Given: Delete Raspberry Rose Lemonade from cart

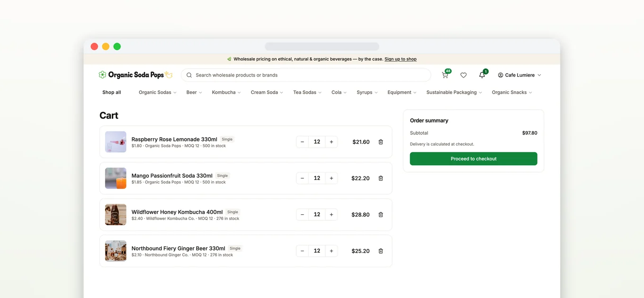Looking at the screenshot, I should (x=381, y=142).
